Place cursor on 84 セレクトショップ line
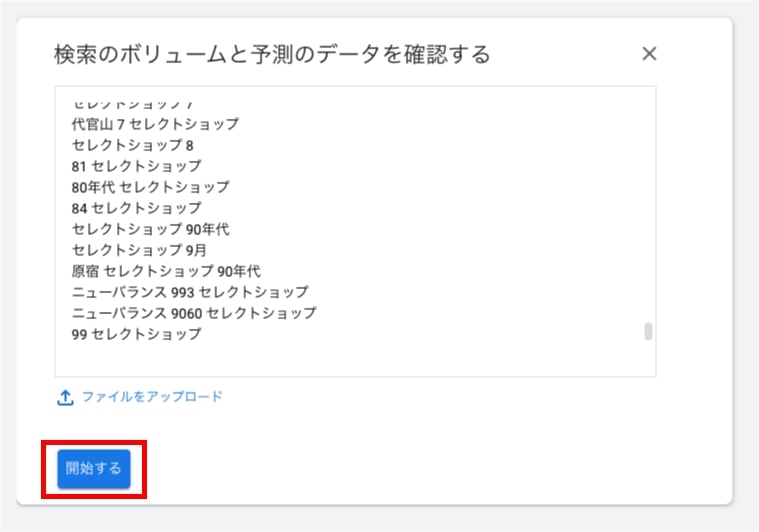The image size is (759, 532). (136, 208)
